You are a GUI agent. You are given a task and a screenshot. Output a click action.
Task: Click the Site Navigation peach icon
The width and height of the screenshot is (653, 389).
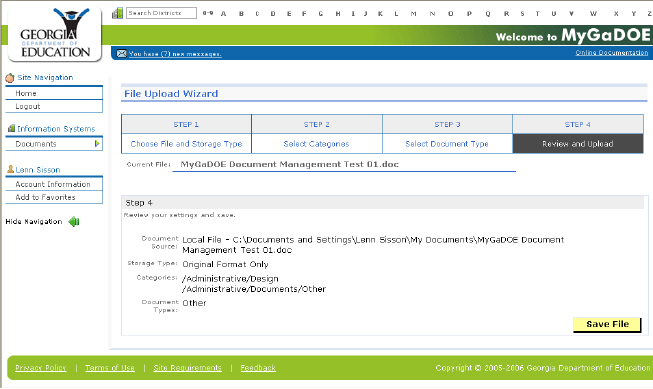coord(10,77)
